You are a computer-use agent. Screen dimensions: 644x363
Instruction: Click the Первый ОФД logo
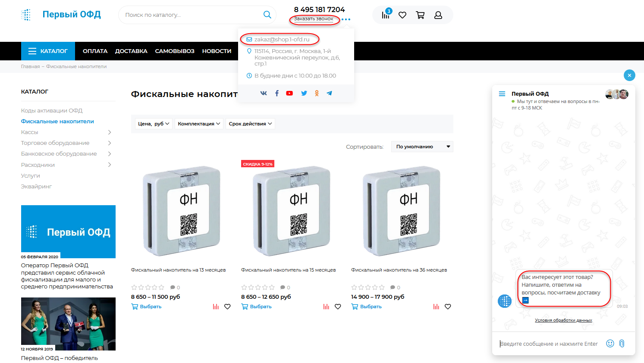(x=61, y=15)
